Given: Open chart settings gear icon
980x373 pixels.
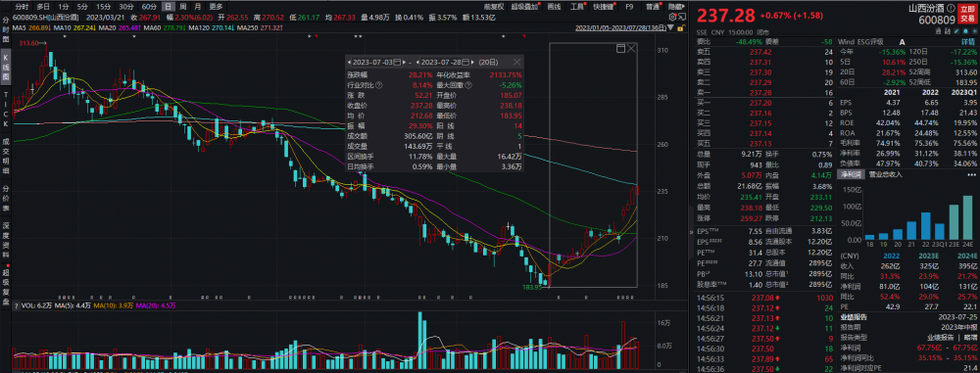Looking at the screenshot, I should coord(672,17).
